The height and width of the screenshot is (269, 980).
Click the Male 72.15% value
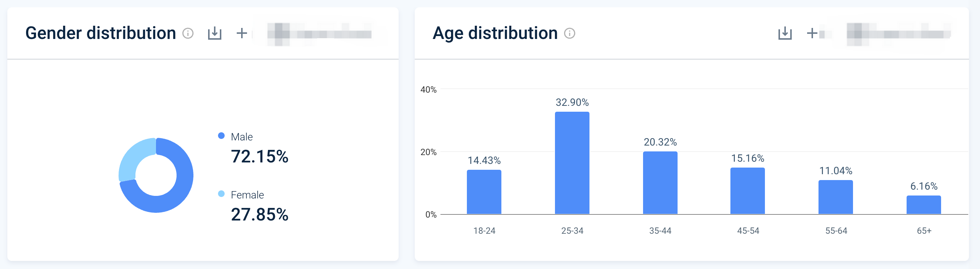259,157
